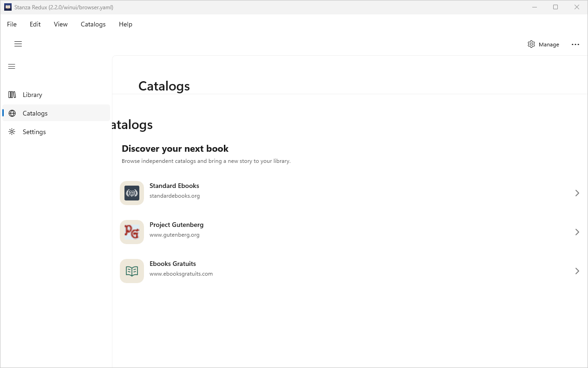The height and width of the screenshot is (368, 588).
Task: Open the Edit menu
Action: 35,24
